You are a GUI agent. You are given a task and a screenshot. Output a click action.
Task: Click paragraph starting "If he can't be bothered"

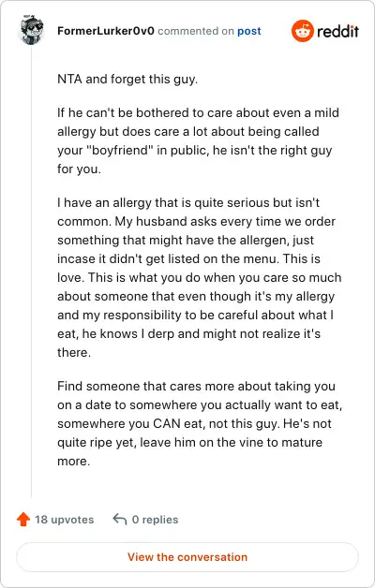tap(198, 140)
